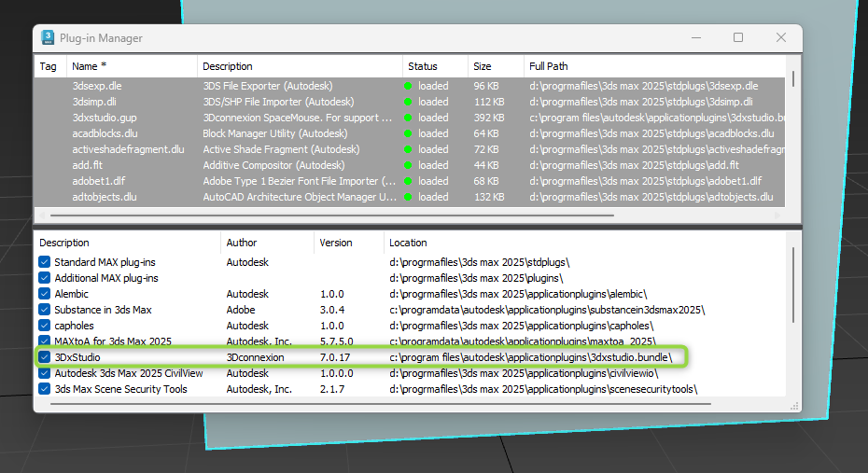Screen dimensions: 868x473
Task: Select the add.flt plug-in row
Action: point(410,165)
